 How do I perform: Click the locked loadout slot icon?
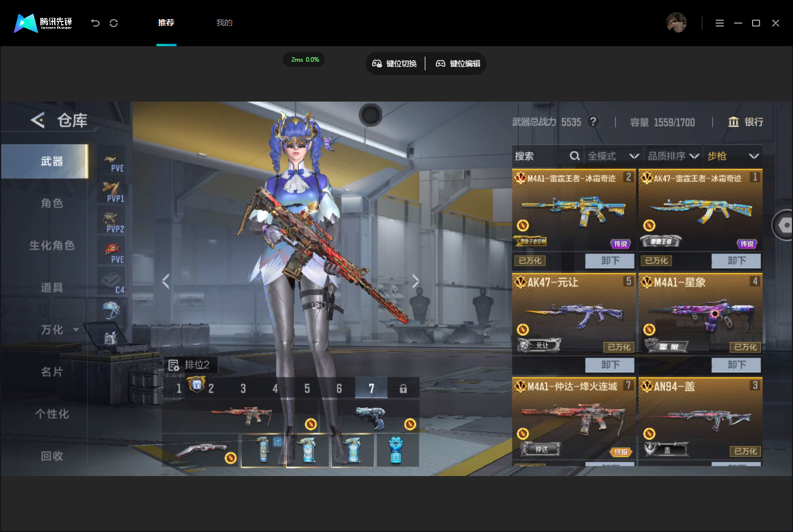[403, 388]
